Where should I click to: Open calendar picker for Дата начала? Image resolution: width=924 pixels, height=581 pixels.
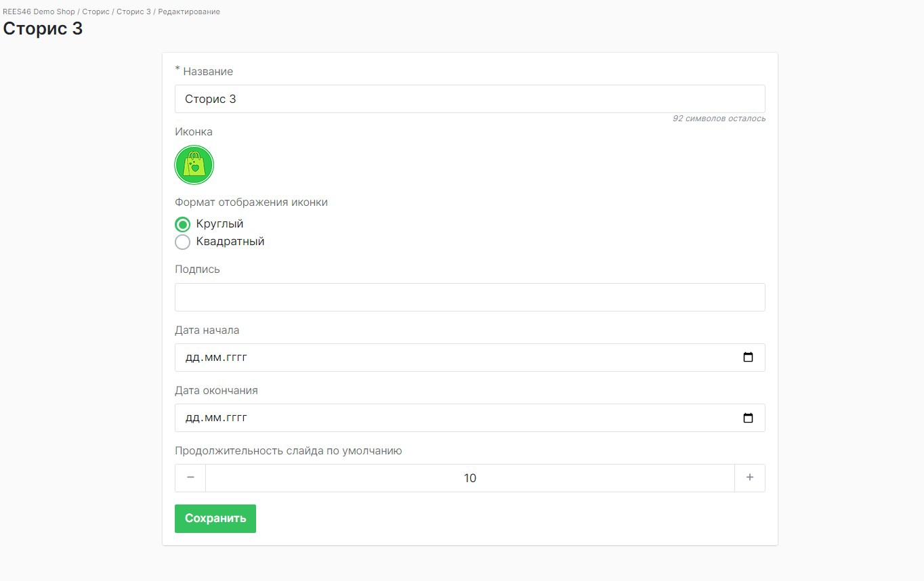tap(748, 358)
